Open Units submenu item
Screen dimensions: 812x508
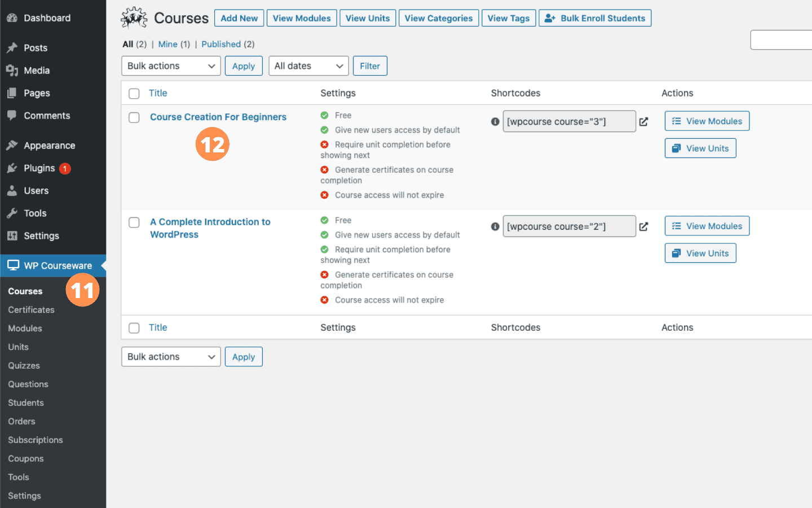pyautogui.click(x=18, y=347)
